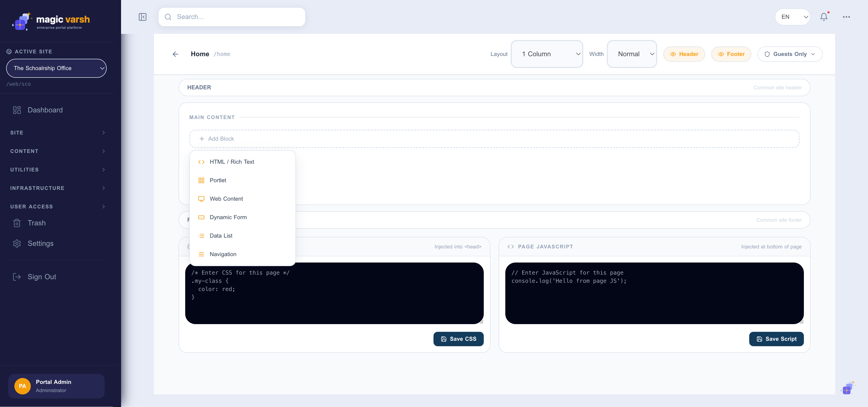Select Portlet block type
This screenshot has height=407, width=868.
point(243,180)
